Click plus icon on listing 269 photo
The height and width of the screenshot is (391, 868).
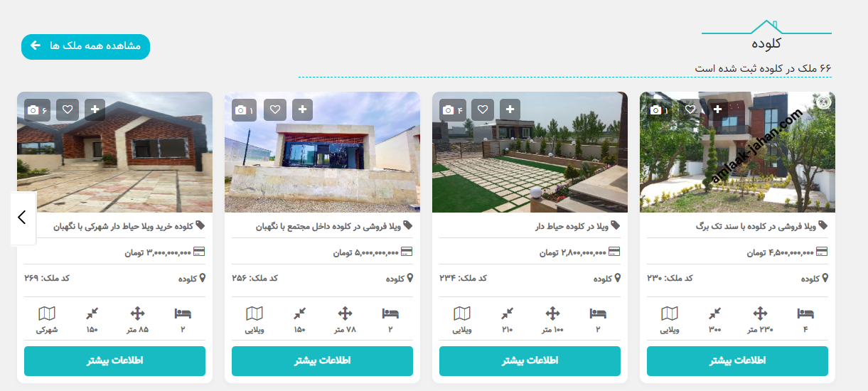click(96, 109)
